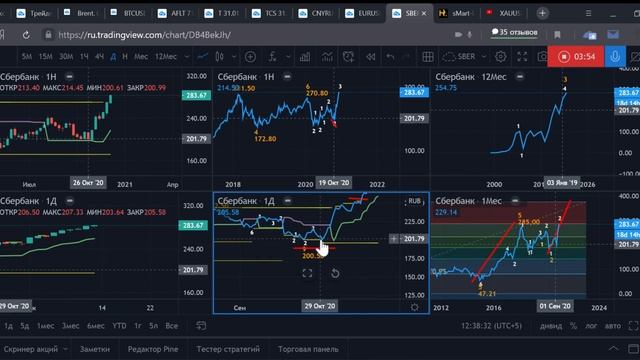
Task: Click the compare/add symbol plus icon
Action: 250,57
